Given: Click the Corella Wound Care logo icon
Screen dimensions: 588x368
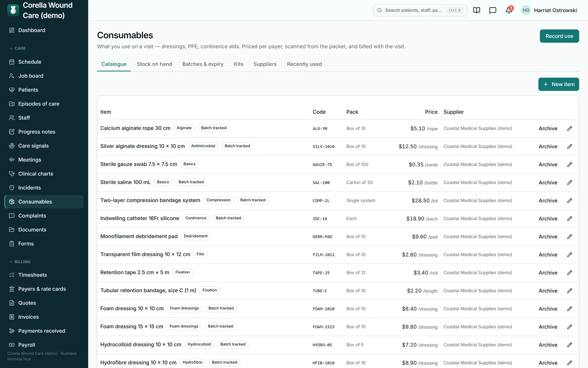Looking at the screenshot, I should 13,10.
